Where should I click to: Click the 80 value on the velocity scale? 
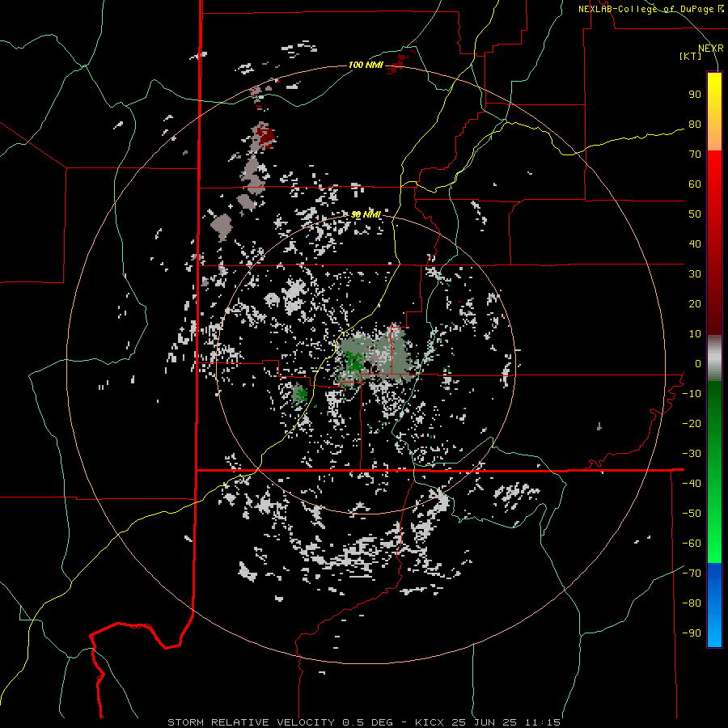pyautogui.click(x=695, y=124)
